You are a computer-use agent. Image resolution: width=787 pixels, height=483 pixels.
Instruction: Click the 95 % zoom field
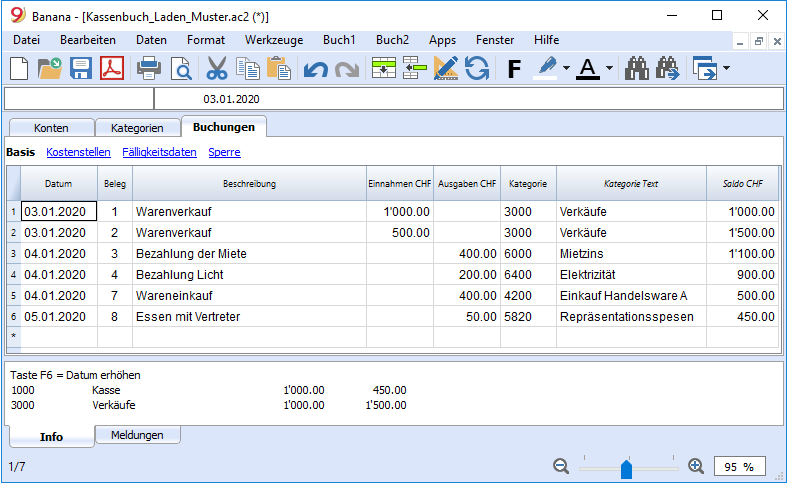(x=739, y=467)
